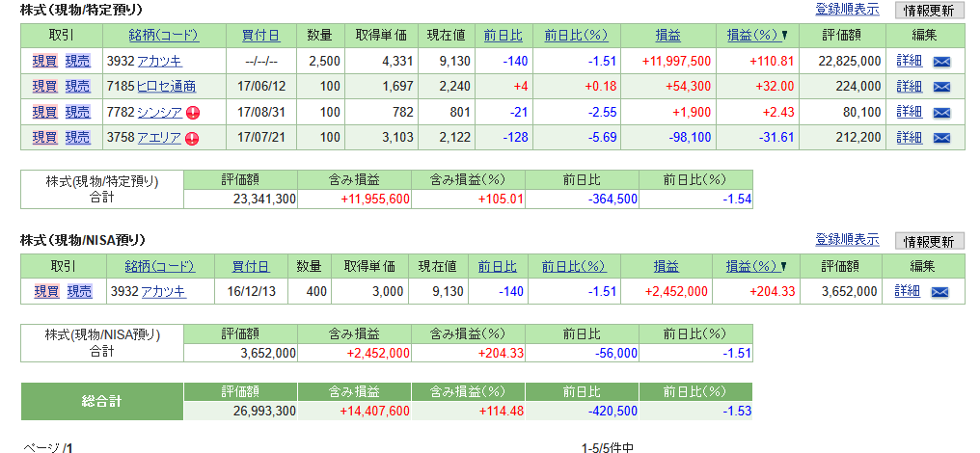Click 情報更新 button above the NISA table
Screen dimensions: 980x453
[930, 241]
